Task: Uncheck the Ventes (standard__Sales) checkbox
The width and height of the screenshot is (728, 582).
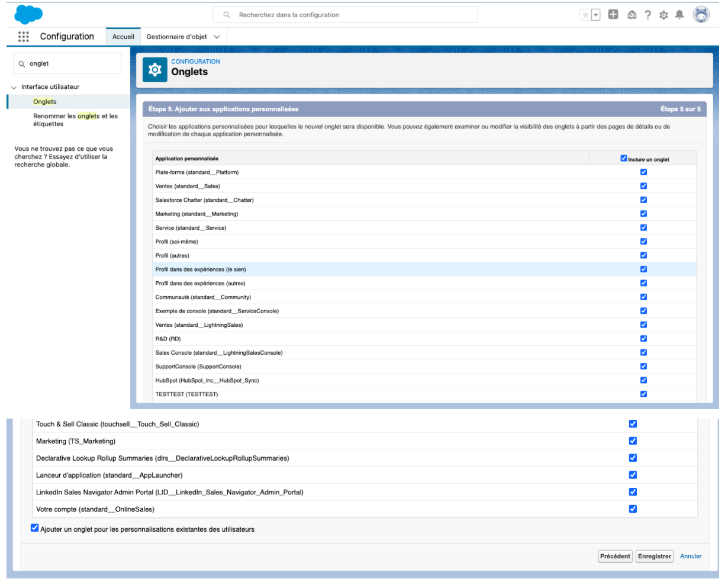Action: 643,186
